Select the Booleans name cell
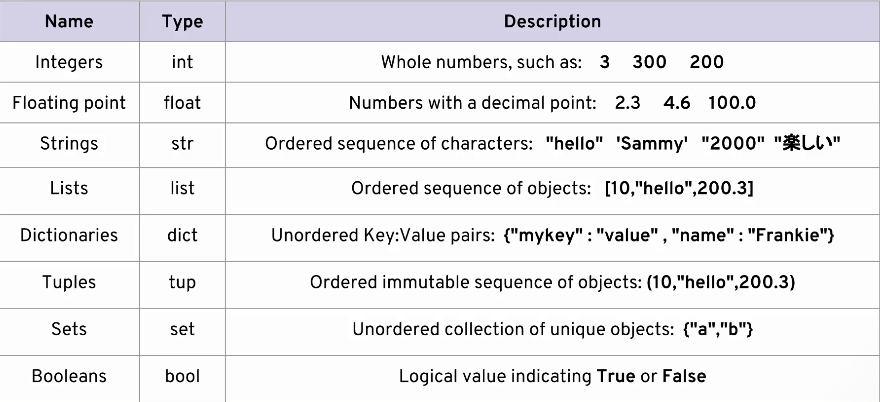Viewport: 880px width, 402px height. coord(69,376)
